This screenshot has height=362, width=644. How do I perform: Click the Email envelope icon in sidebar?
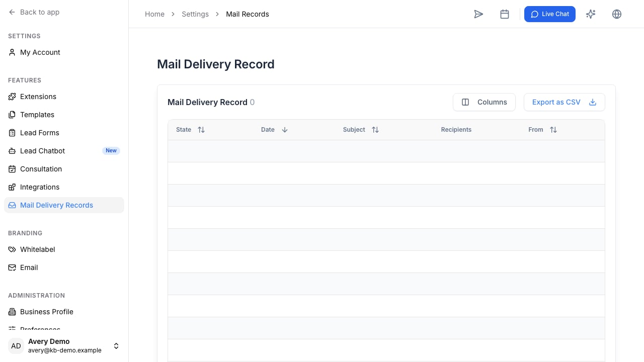(x=12, y=267)
